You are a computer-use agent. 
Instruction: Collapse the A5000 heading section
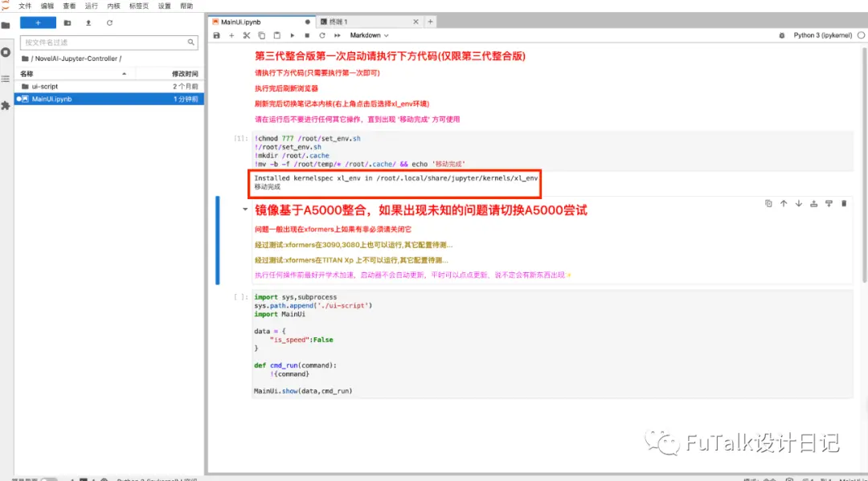point(244,210)
